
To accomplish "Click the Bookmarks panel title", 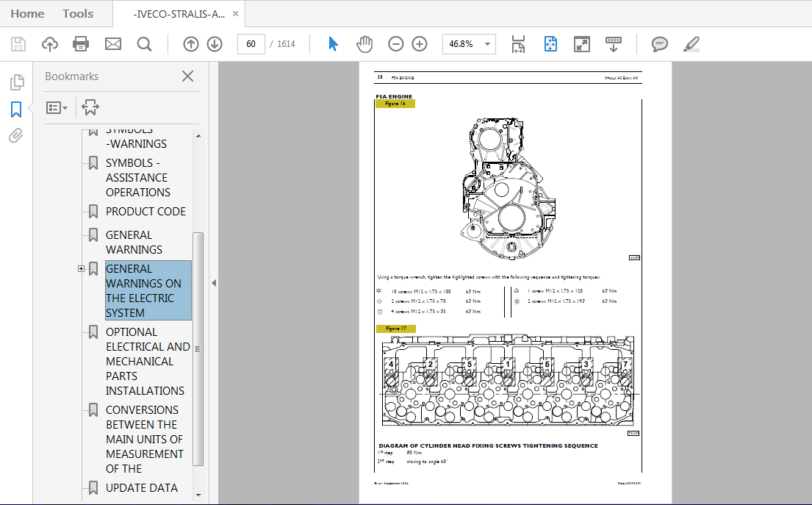I will click(x=71, y=76).
